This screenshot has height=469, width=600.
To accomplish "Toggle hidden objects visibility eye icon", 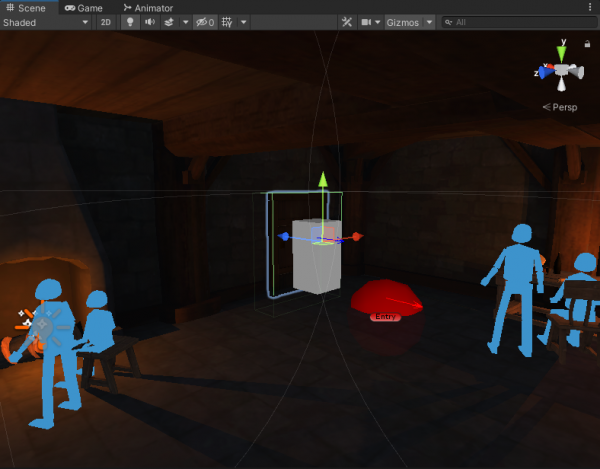I will [205, 23].
